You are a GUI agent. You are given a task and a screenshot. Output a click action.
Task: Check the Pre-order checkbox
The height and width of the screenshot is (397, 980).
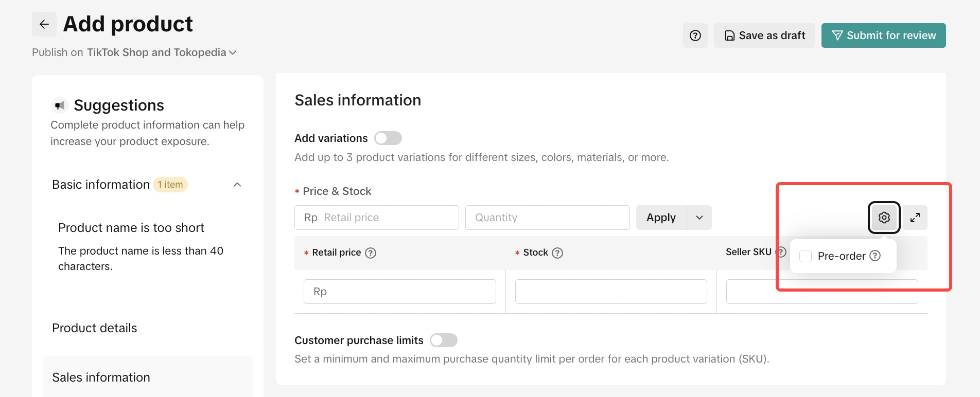point(806,256)
